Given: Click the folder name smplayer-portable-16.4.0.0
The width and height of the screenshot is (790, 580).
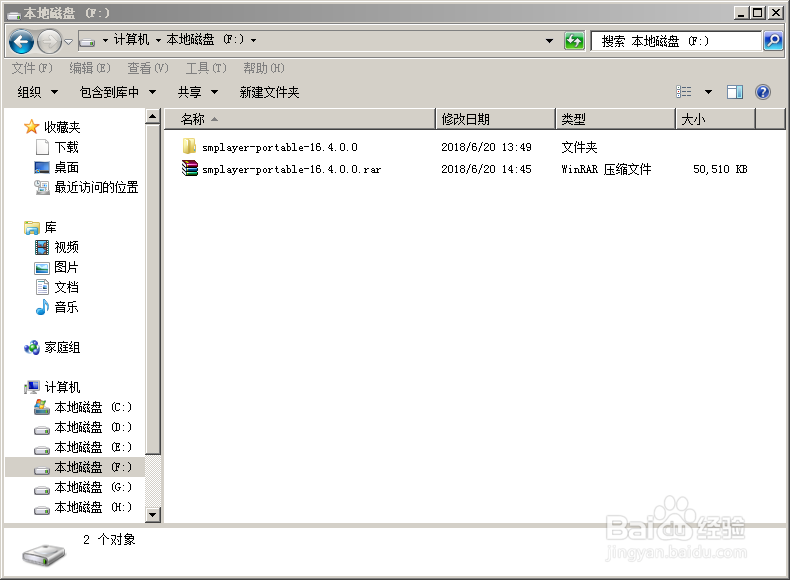Looking at the screenshot, I should point(280,147).
